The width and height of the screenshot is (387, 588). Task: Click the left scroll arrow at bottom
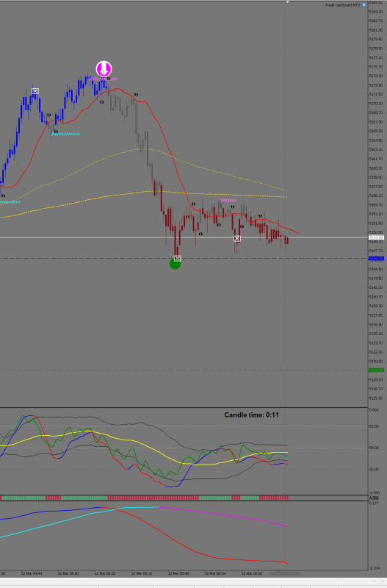pyautogui.click(x=374, y=581)
